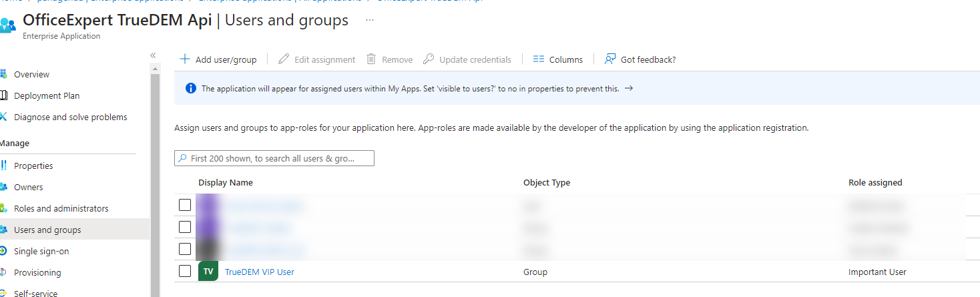Click the Remove trash can icon
Image resolution: width=980 pixels, height=297 pixels.
click(371, 59)
